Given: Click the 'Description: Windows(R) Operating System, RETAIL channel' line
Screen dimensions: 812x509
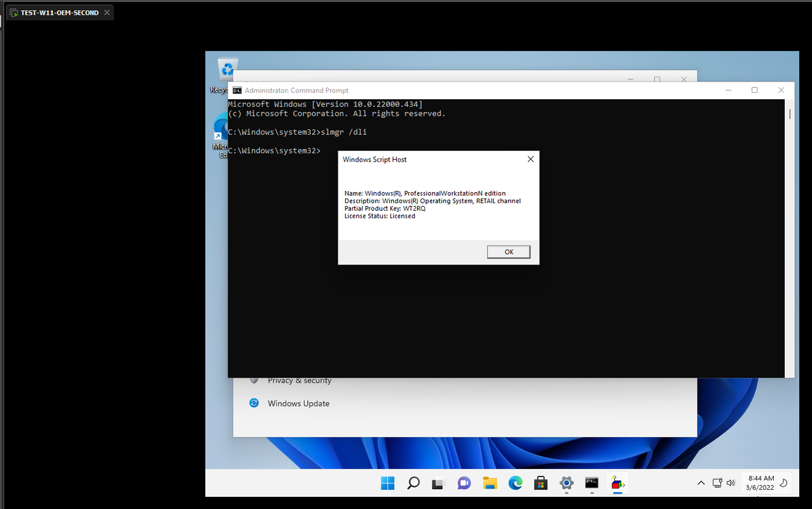Looking at the screenshot, I should (432, 201).
